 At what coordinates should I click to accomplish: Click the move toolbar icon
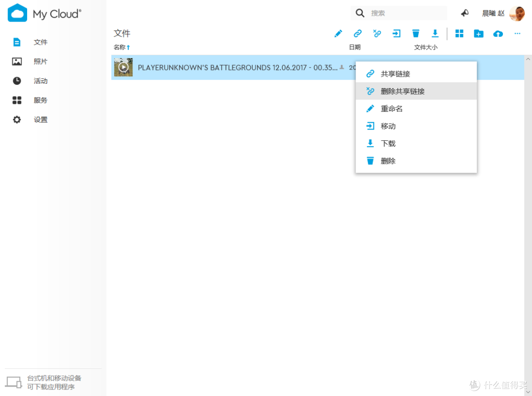coord(396,33)
